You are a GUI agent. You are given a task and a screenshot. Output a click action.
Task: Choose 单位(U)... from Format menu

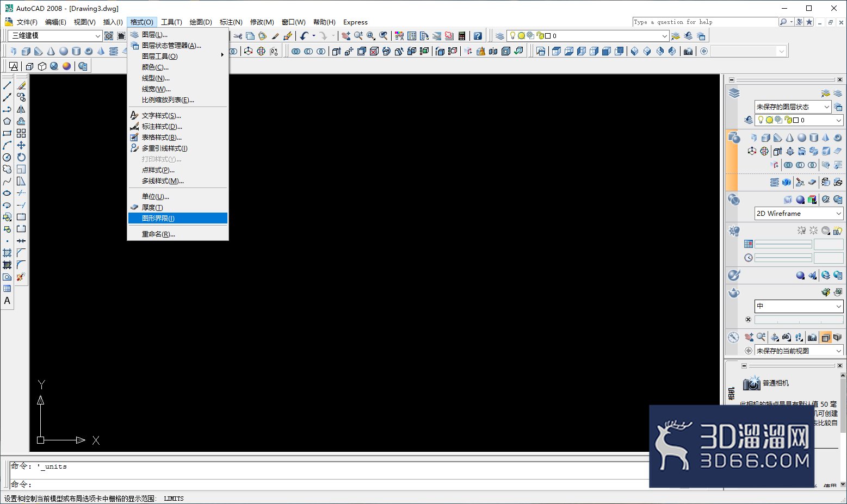[x=178, y=196]
